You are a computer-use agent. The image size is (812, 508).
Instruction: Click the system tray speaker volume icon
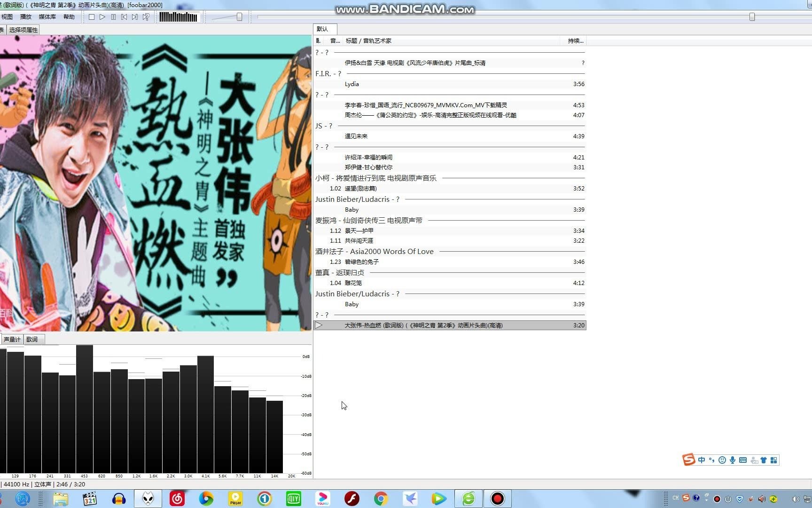tap(795, 499)
